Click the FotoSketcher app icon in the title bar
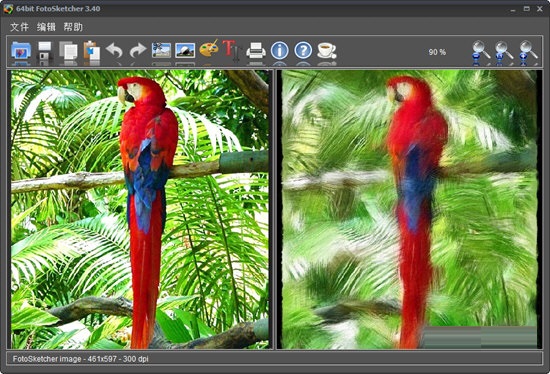Screen dimensions: 550x374 click(x=8, y=8)
